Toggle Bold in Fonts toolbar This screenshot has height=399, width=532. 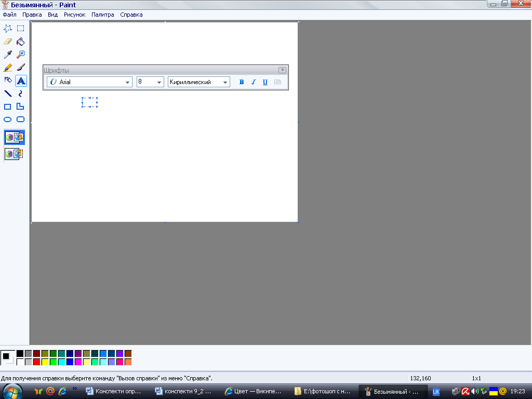241,82
